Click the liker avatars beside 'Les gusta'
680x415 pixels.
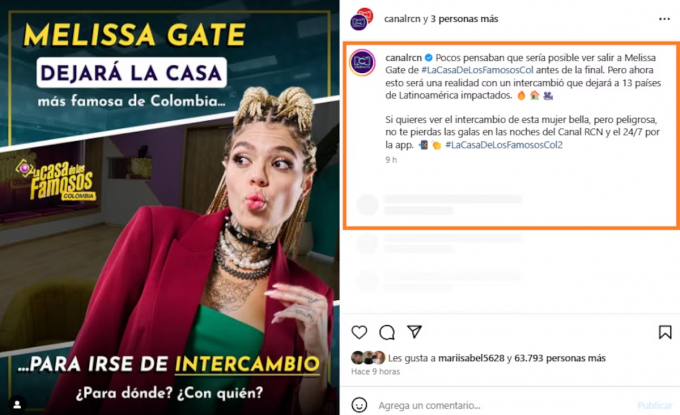(x=368, y=358)
